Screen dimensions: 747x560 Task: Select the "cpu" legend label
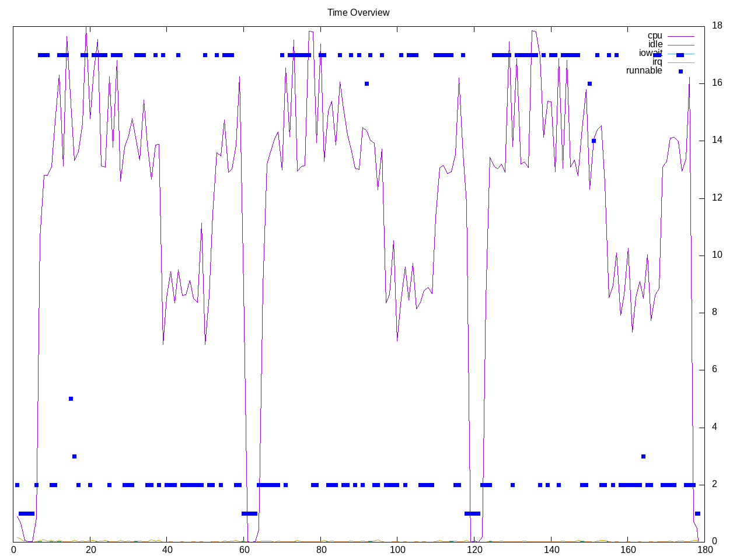point(655,36)
